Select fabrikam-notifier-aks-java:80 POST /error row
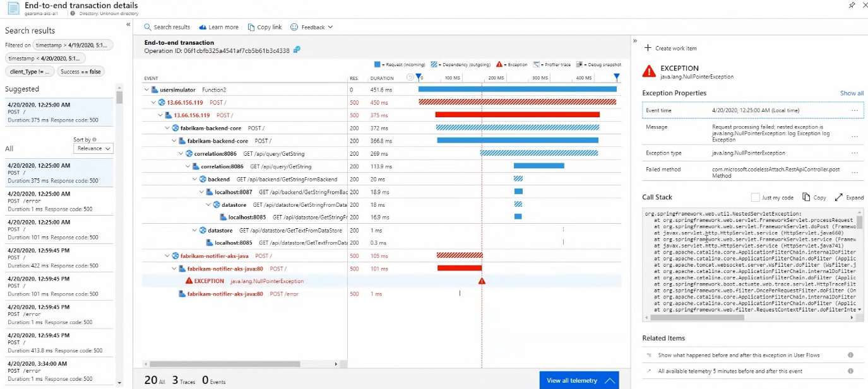The image size is (868, 389). click(x=382, y=294)
